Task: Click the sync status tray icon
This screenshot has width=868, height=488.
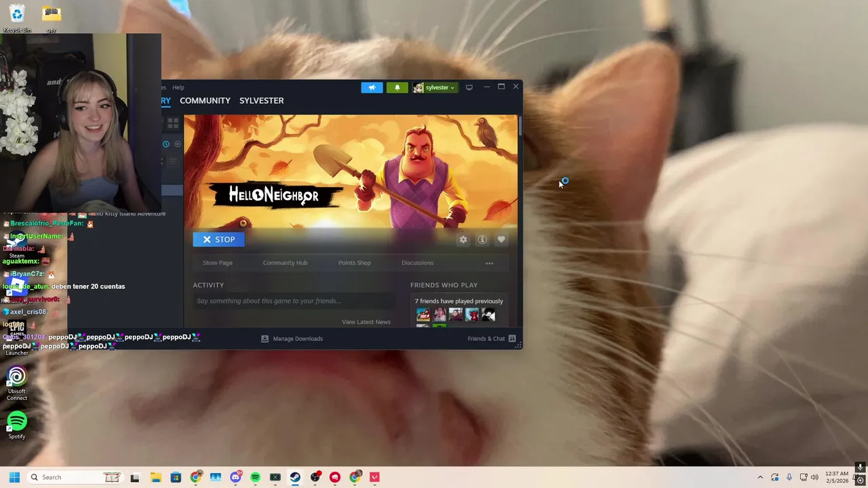Action: click(774, 477)
